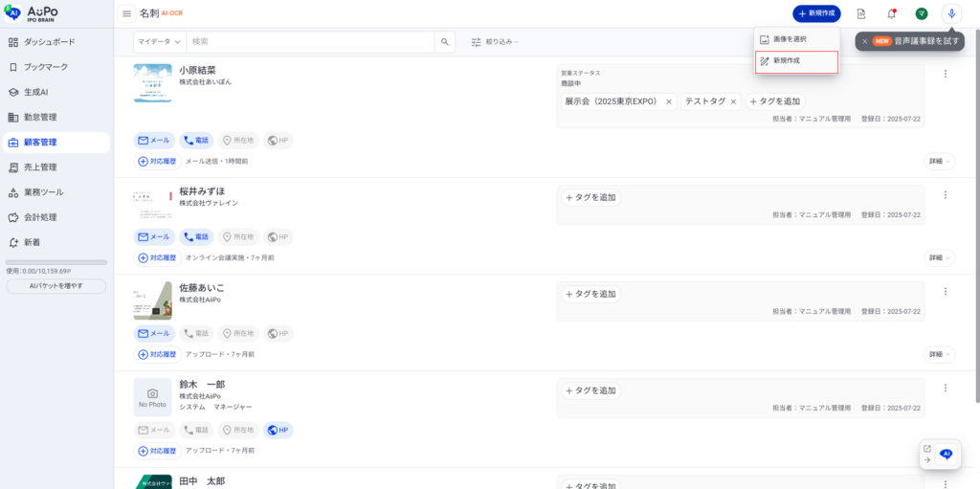Select 画像を選択 from the menu

pos(790,39)
